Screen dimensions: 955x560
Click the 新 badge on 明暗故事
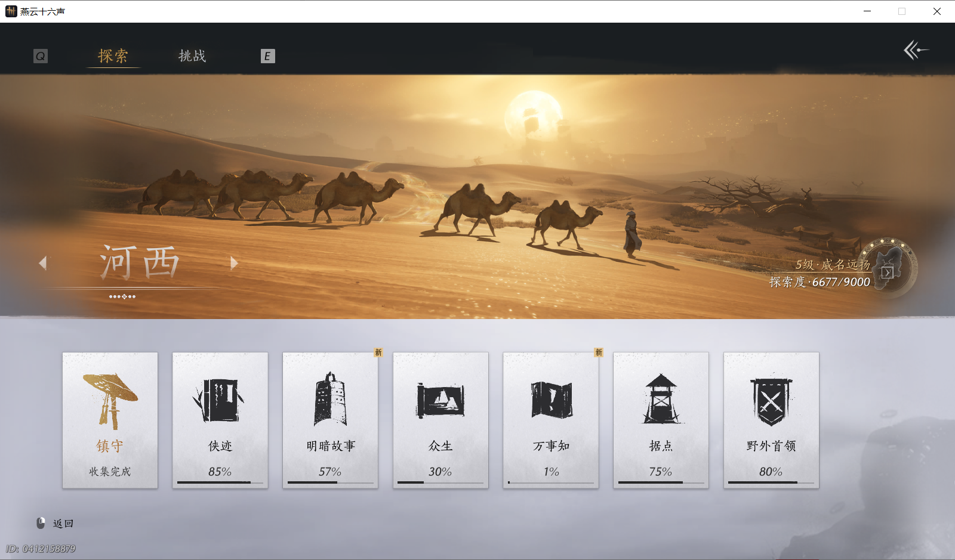(x=379, y=352)
